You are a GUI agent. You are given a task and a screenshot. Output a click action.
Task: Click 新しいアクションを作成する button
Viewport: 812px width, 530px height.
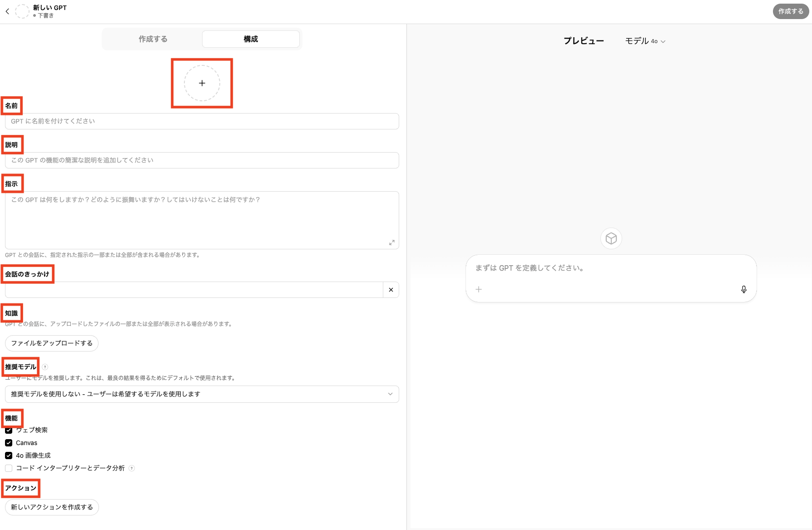52,507
